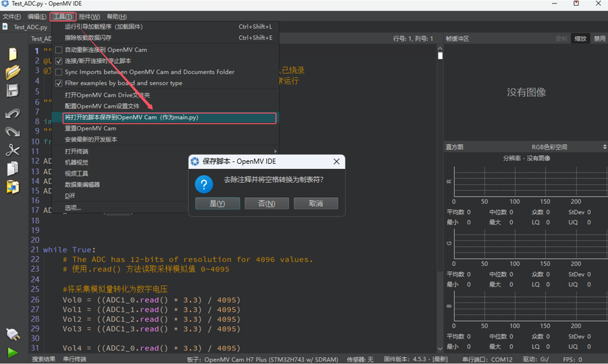Uncheck stop script on connect/disconnect option
The height and width of the screenshot is (364, 608).
tap(59, 61)
